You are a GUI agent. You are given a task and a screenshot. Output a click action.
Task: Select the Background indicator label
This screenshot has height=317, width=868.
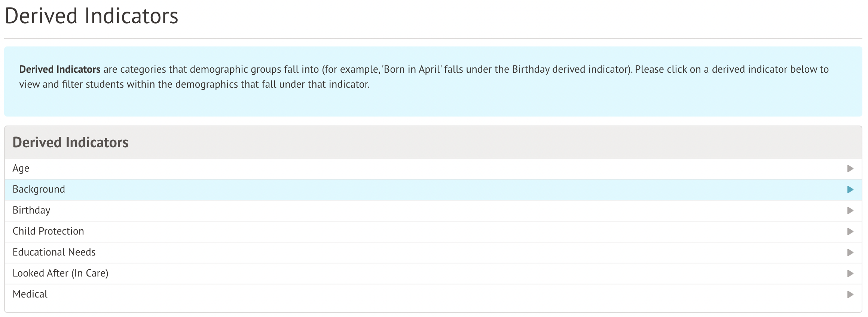(x=39, y=190)
